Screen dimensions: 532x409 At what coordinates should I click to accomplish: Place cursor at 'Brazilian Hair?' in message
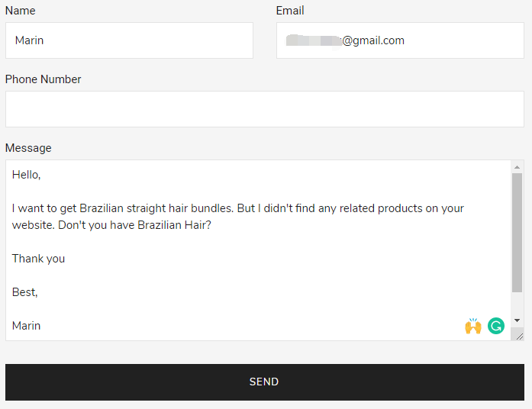coord(174,225)
